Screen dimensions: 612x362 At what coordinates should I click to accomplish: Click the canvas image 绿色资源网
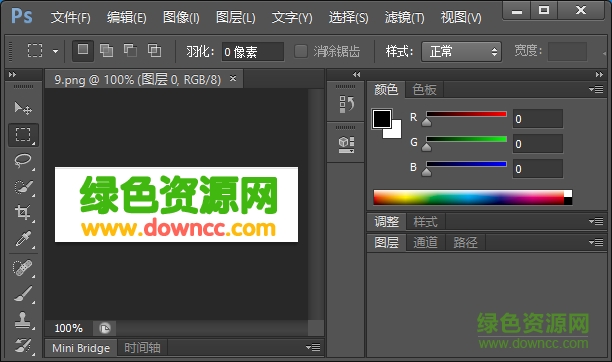176,205
